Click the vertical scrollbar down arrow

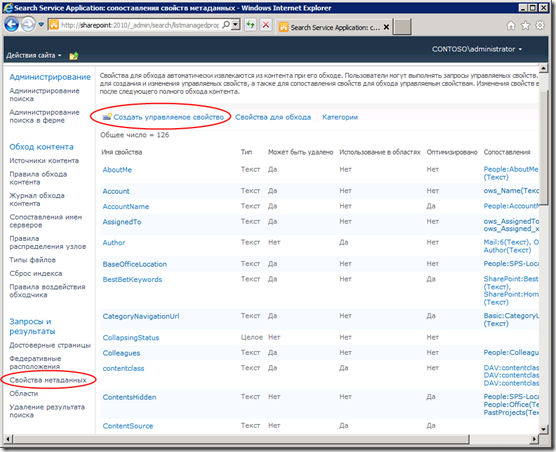pyautogui.click(x=543, y=429)
